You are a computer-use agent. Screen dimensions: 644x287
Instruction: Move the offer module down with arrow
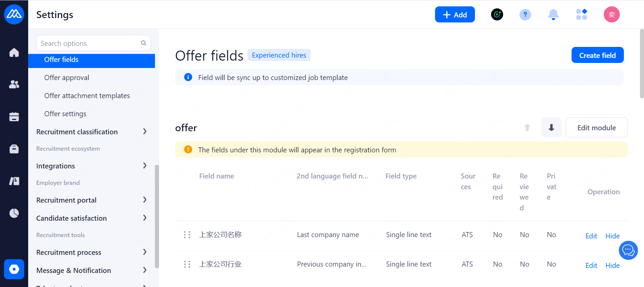click(551, 128)
